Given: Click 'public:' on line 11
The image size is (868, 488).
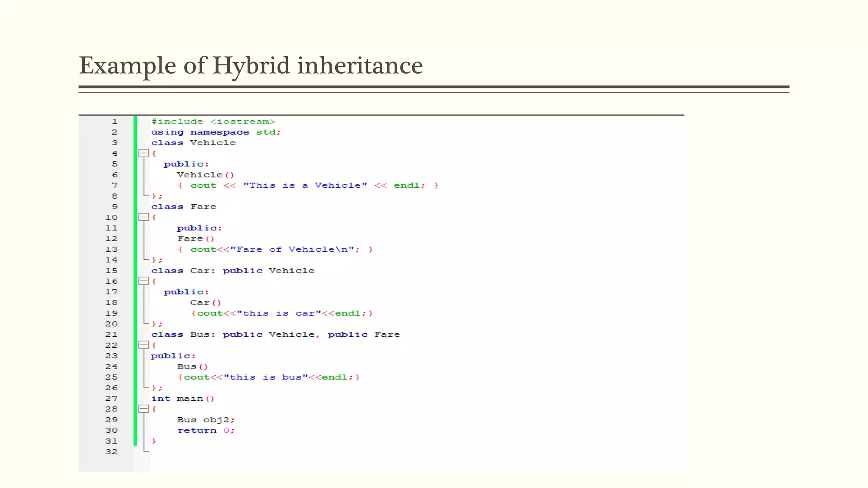Looking at the screenshot, I should click(x=199, y=228).
